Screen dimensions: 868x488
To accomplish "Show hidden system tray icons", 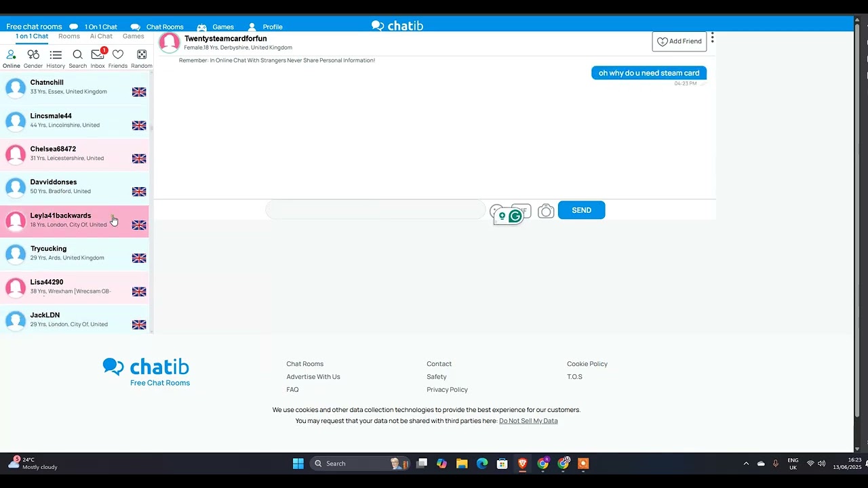I will (746, 464).
